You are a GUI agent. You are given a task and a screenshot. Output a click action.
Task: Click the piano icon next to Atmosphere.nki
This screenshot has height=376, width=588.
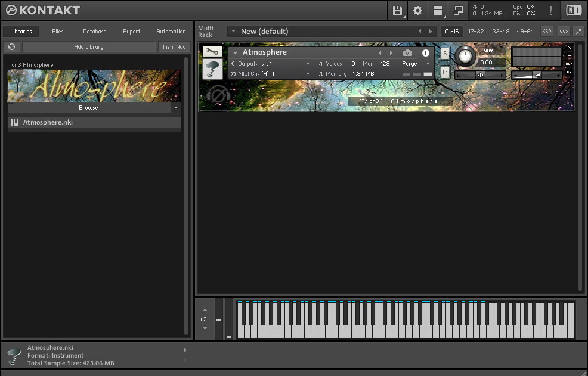pos(15,122)
